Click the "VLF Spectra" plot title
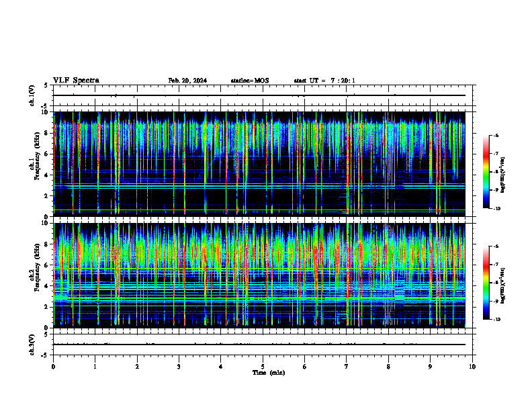532x411 pixels. click(x=76, y=81)
